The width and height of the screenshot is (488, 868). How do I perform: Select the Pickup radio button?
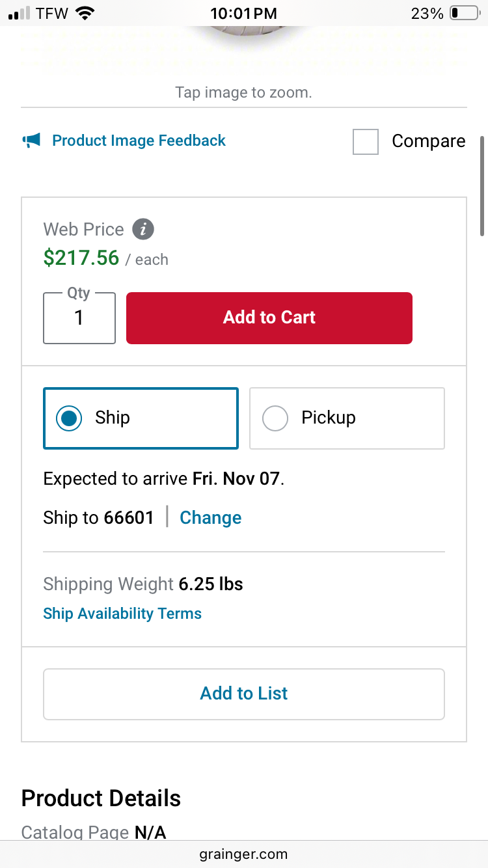(275, 418)
